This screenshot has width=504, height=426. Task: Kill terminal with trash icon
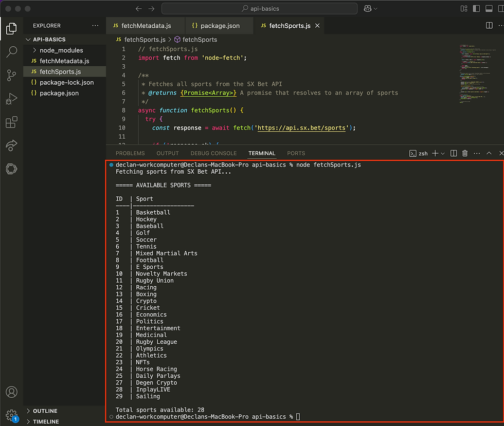(x=465, y=153)
